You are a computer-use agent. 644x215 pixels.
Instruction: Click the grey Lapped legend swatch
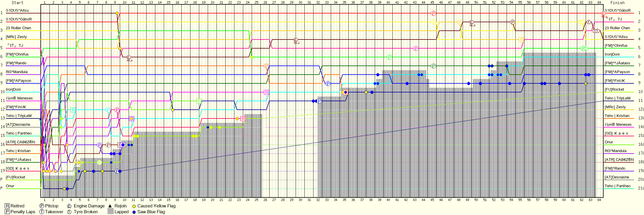[110, 211]
